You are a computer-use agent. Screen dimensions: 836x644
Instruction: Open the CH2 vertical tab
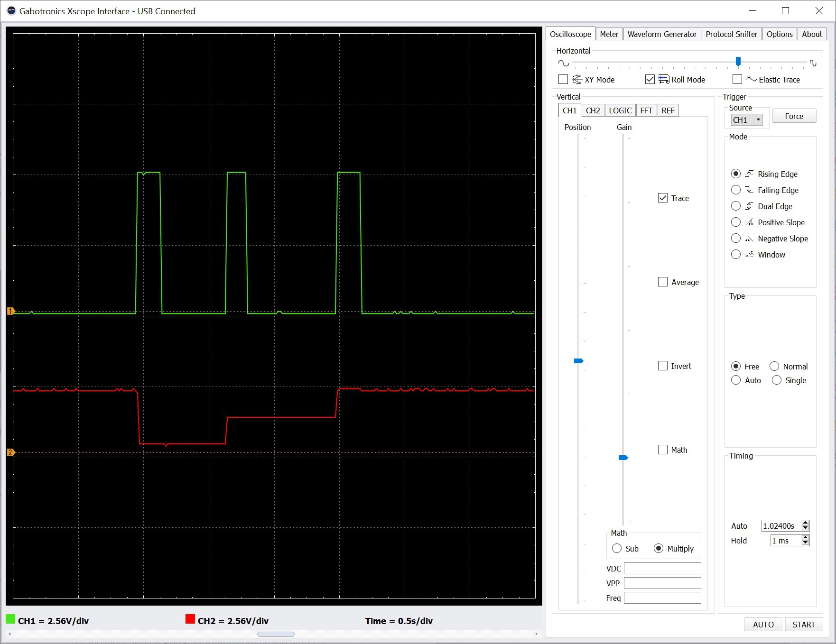[593, 110]
